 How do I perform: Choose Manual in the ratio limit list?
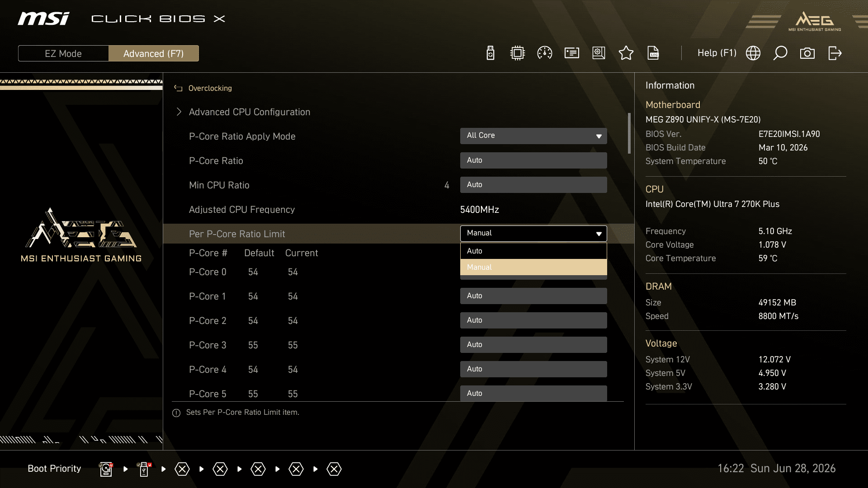533,267
